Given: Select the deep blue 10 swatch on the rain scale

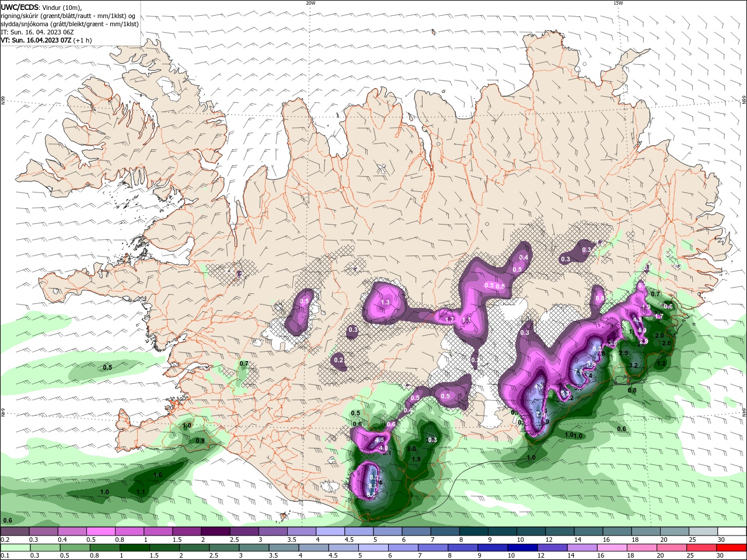Looking at the screenshot, I should click(x=522, y=548).
